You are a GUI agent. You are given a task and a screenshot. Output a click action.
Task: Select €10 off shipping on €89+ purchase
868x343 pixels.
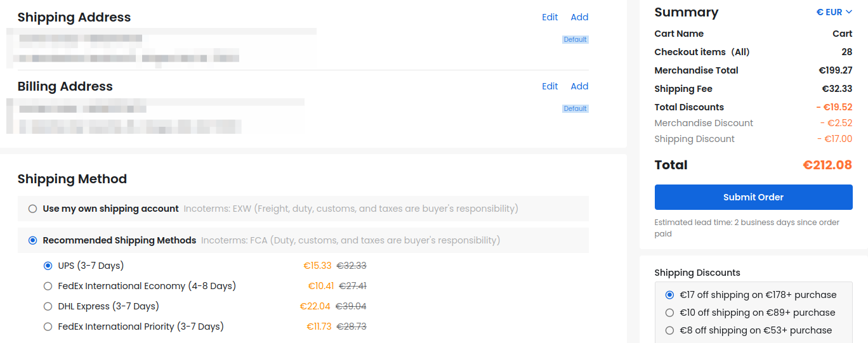[x=669, y=313]
